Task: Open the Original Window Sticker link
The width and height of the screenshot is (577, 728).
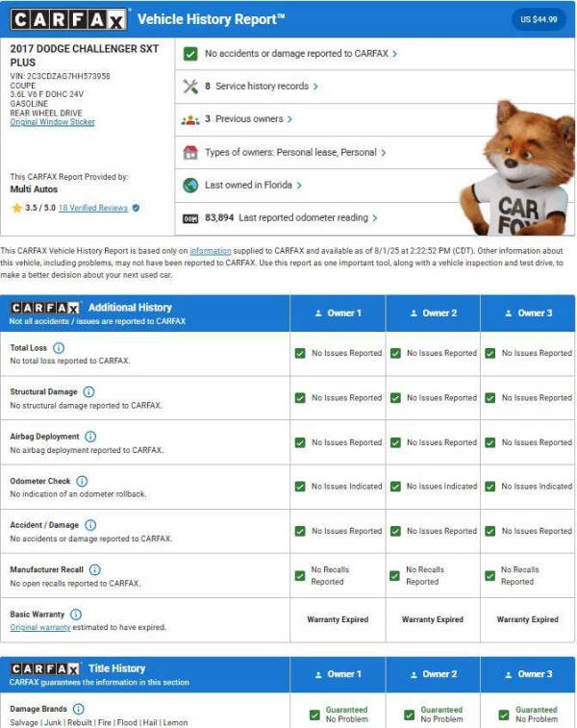Action: point(52,122)
